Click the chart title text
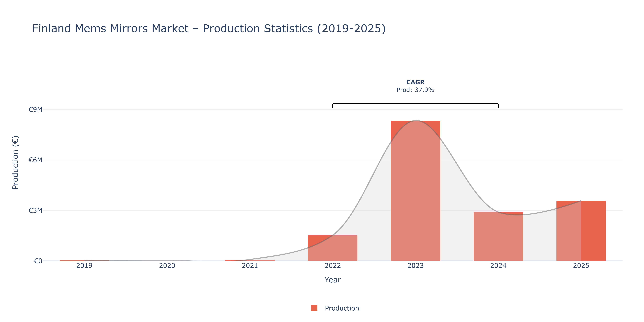 pyautogui.click(x=209, y=28)
